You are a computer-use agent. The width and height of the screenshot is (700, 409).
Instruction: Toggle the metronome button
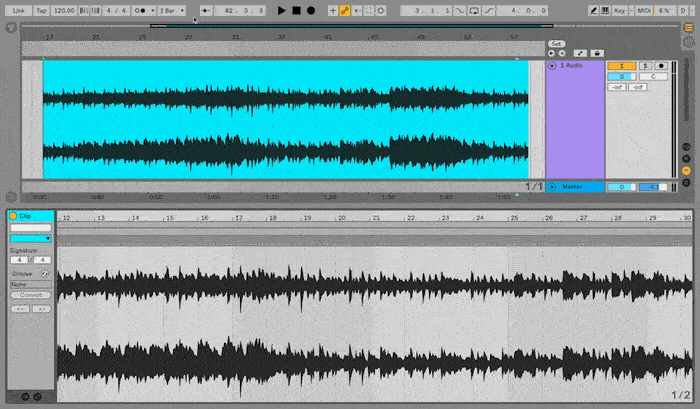140,10
